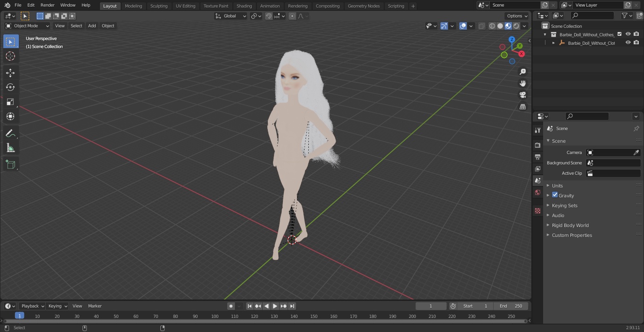644x332 pixels.
Task: Open the World properties tab
Action: (x=537, y=193)
